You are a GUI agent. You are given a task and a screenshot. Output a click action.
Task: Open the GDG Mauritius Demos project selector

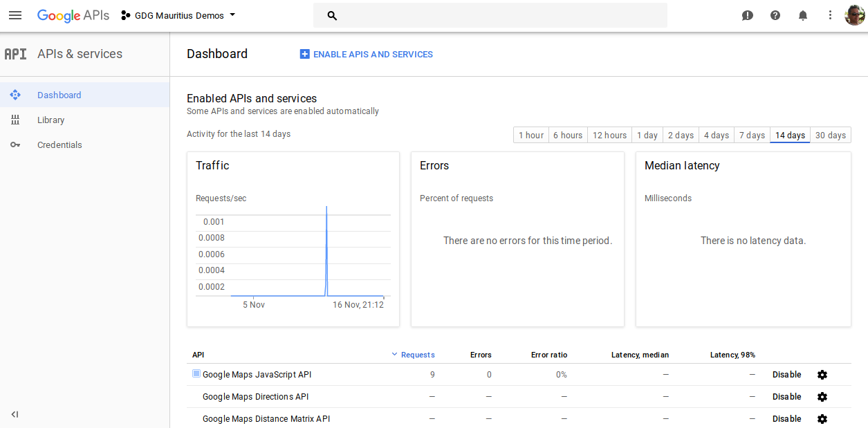177,15
